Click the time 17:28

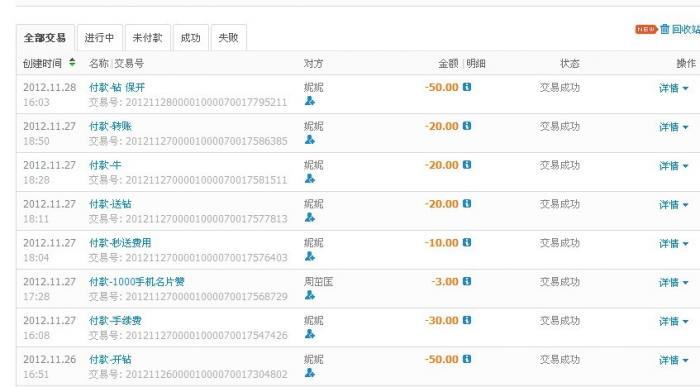37,296
